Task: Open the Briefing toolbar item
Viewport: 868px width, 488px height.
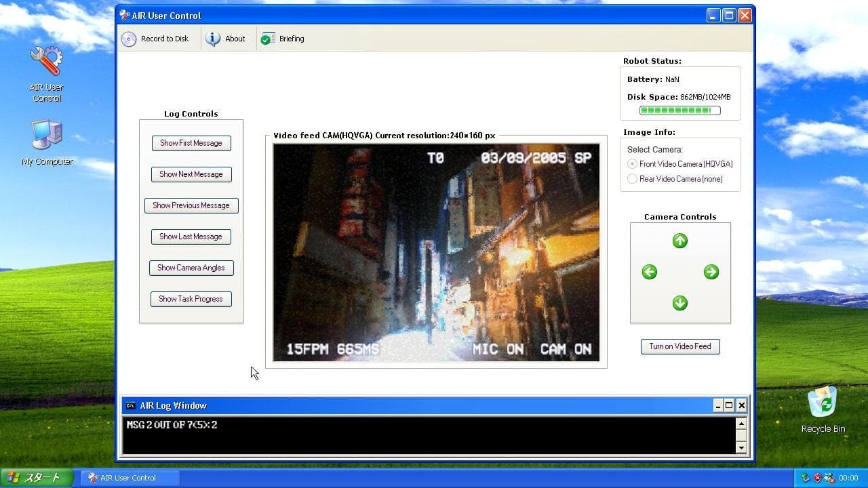Action: coord(283,39)
